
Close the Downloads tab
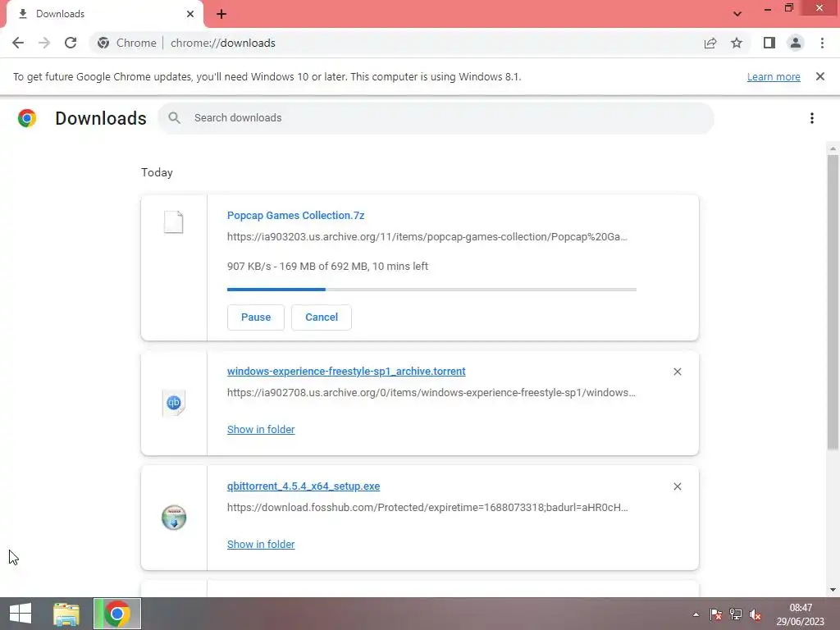pos(190,14)
